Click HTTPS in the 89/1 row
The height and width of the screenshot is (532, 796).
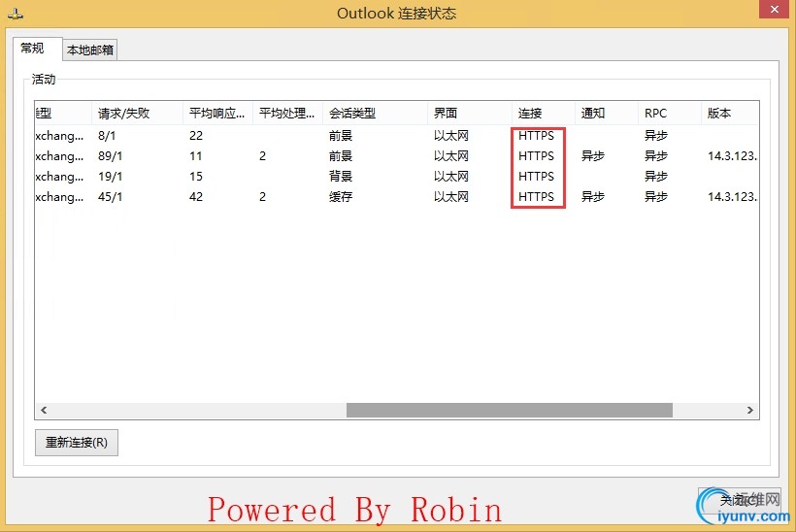tap(536, 156)
